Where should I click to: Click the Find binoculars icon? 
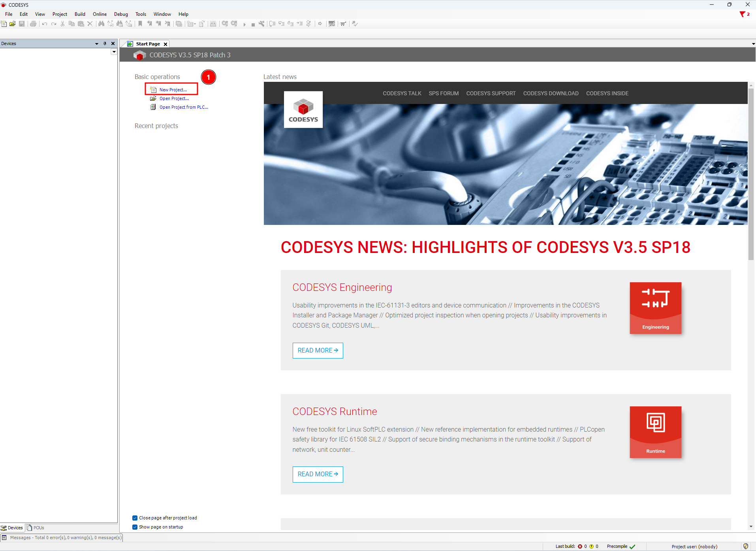(x=101, y=24)
